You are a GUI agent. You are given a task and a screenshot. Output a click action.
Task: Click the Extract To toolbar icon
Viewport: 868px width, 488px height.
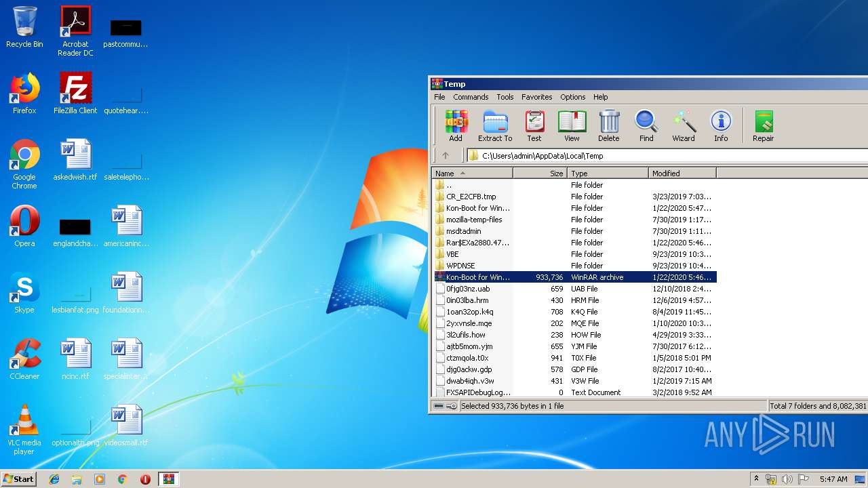495,126
